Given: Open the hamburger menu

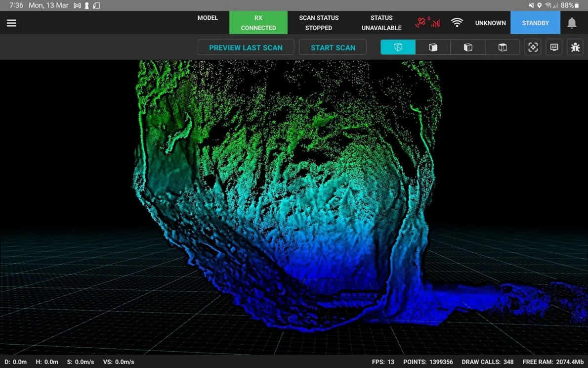Looking at the screenshot, I should tap(11, 23).
